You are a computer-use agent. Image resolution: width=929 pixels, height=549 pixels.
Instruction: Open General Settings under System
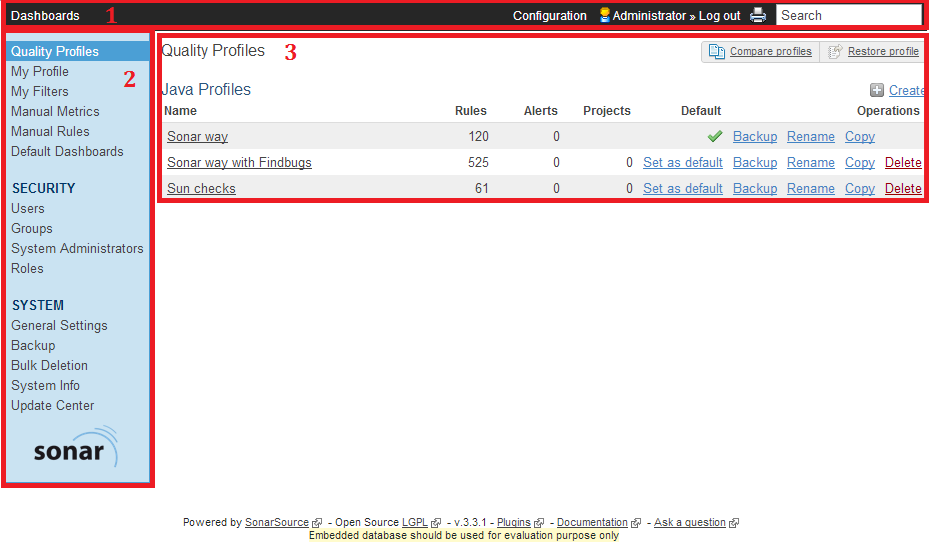coord(59,326)
